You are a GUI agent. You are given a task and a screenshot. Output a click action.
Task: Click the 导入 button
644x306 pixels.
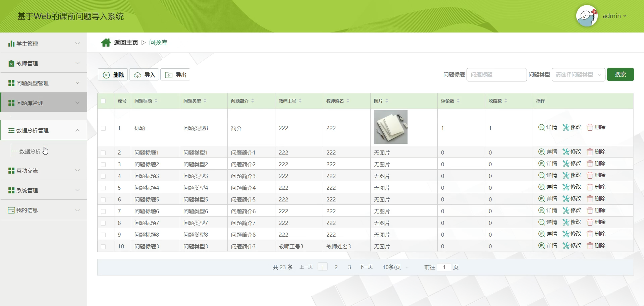click(144, 75)
